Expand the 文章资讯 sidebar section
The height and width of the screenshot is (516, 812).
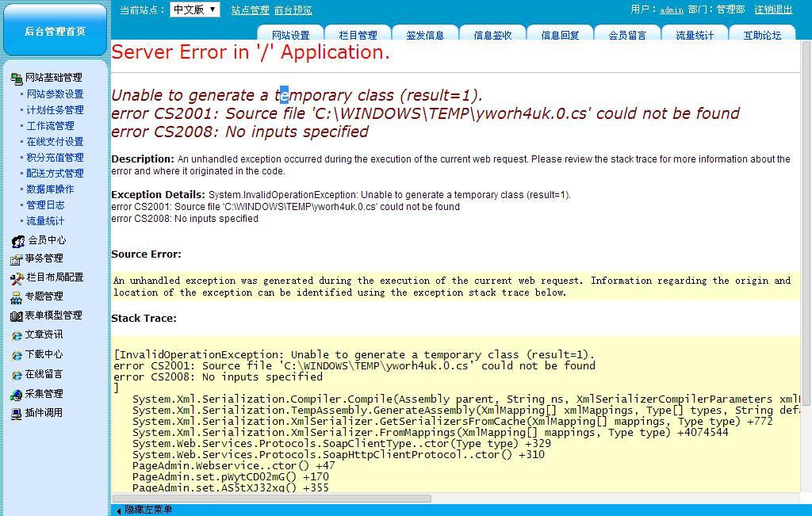tap(44, 334)
